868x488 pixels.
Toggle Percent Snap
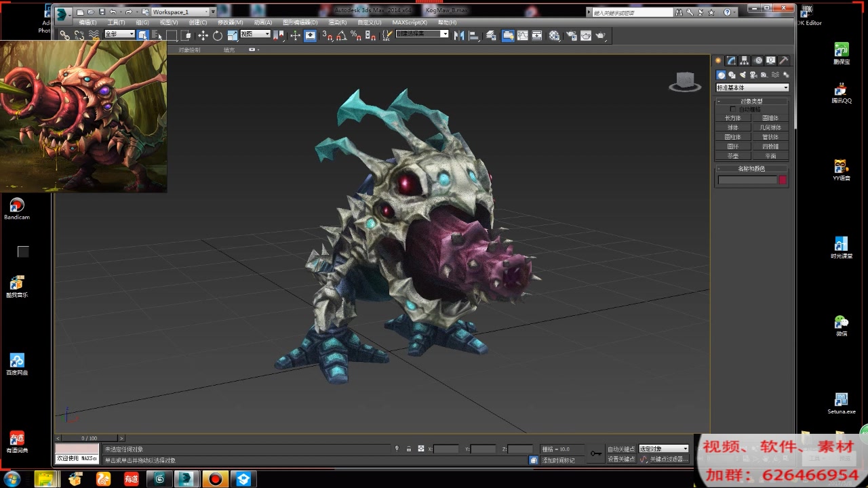point(356,35)
